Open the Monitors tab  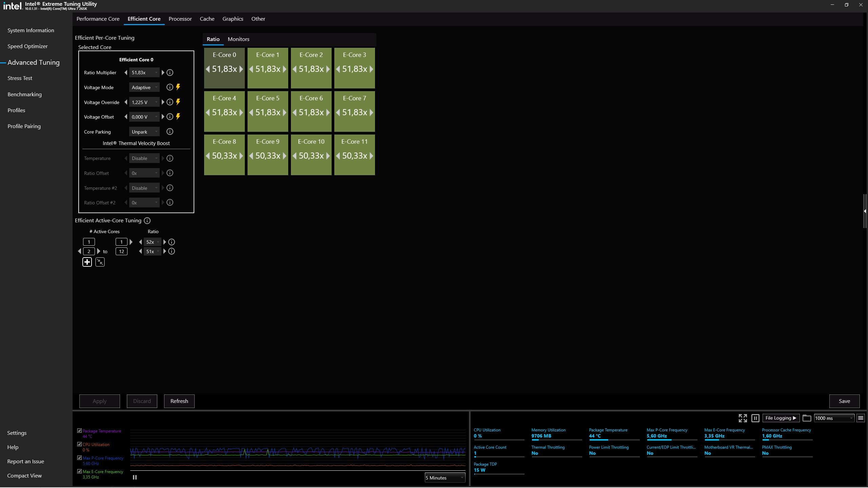pyautogui.click(x=238, y=39)
